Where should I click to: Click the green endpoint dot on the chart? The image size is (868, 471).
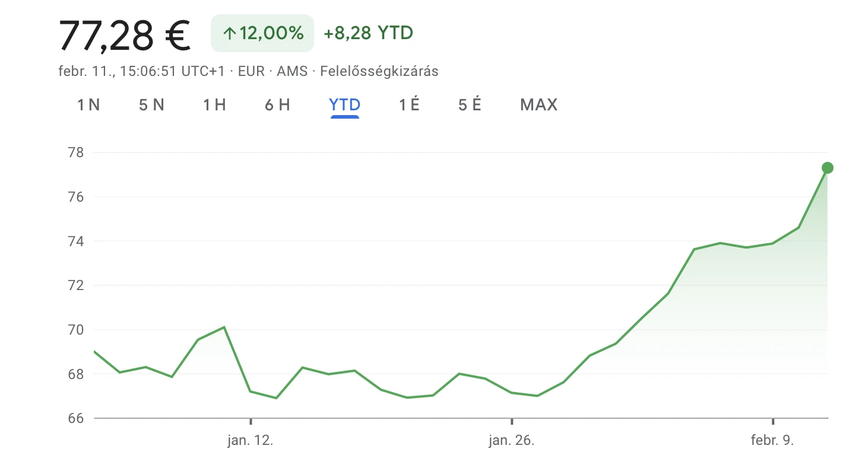(827, 168)
